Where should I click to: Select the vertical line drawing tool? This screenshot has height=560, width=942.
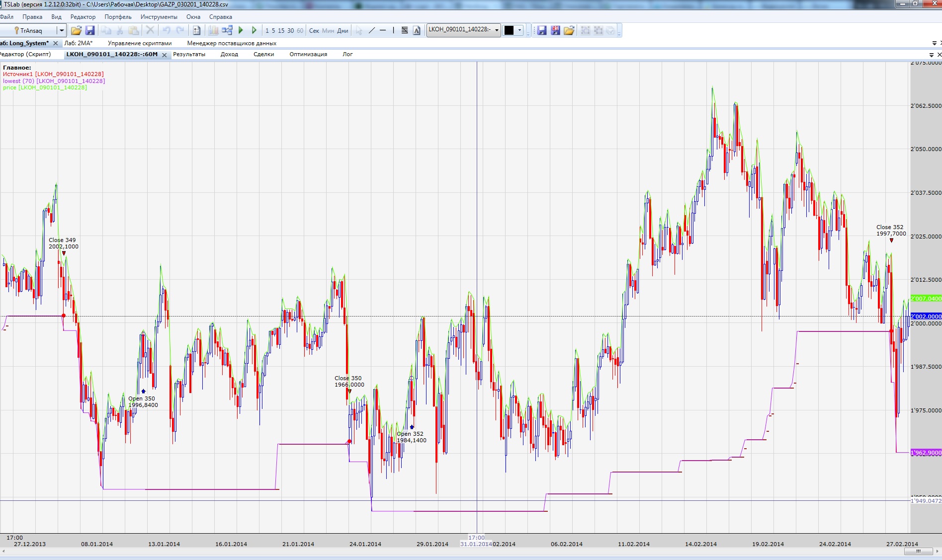click(x=393, y=30)
